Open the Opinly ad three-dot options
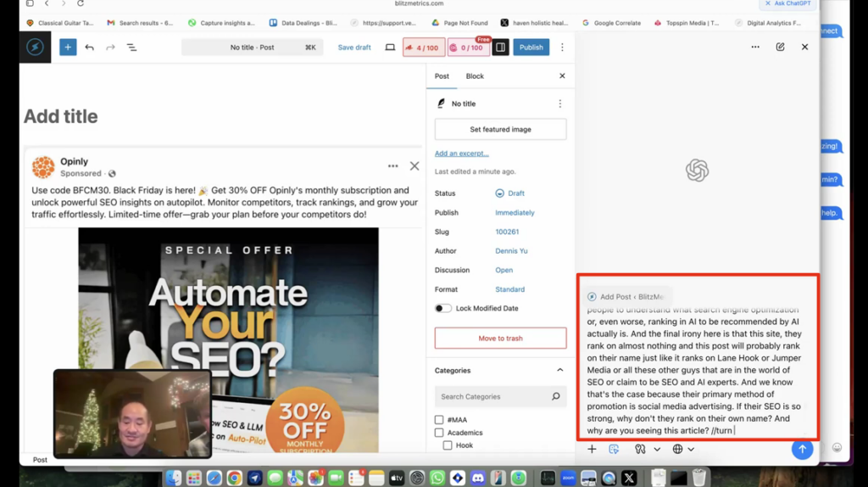 (x=392, y=166)
